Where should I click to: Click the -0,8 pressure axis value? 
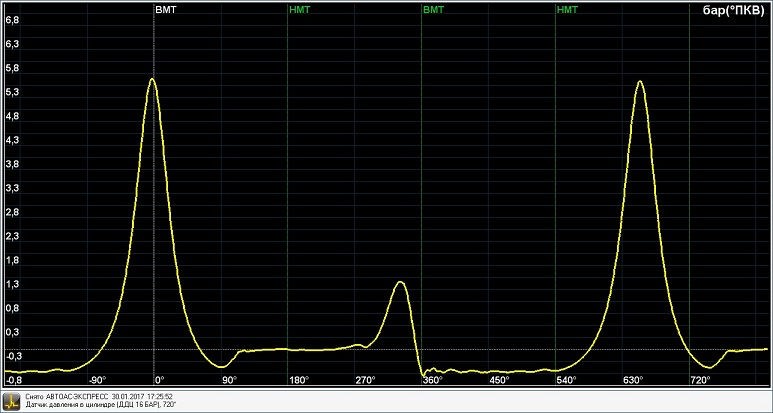[x=13, y=380]
